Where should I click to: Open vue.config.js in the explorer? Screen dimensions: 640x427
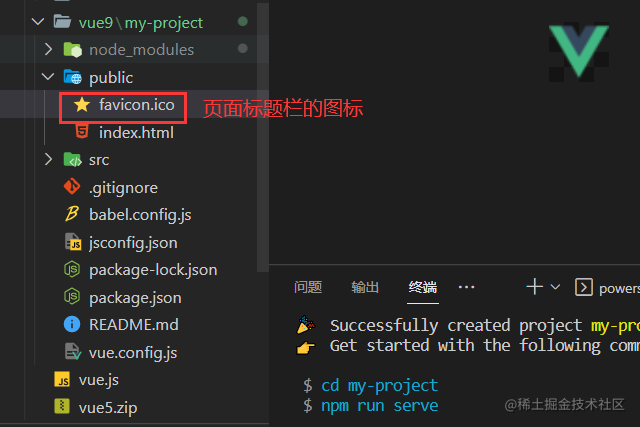pyautogui.click(x=133, y=353)
